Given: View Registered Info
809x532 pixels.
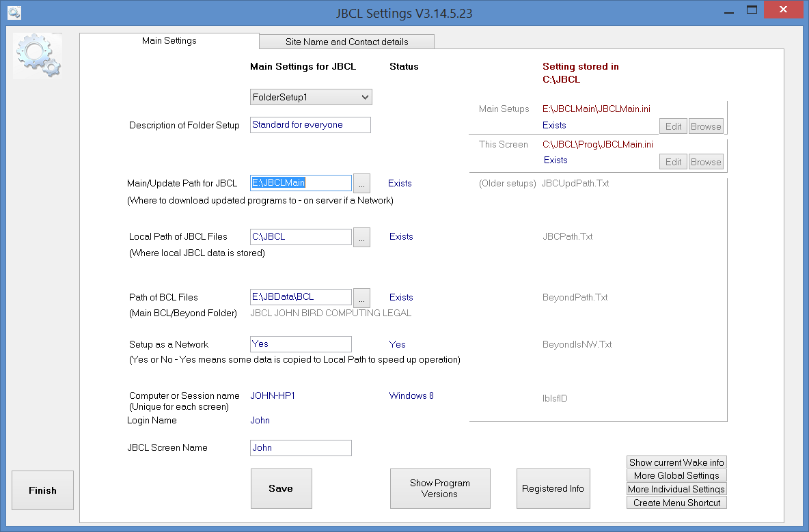Looking at the screenshot, I should coord(553,488).
